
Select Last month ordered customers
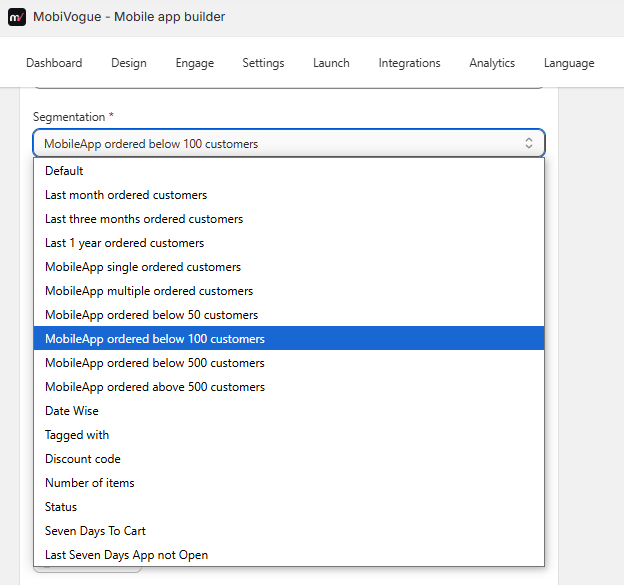point(289,195)
